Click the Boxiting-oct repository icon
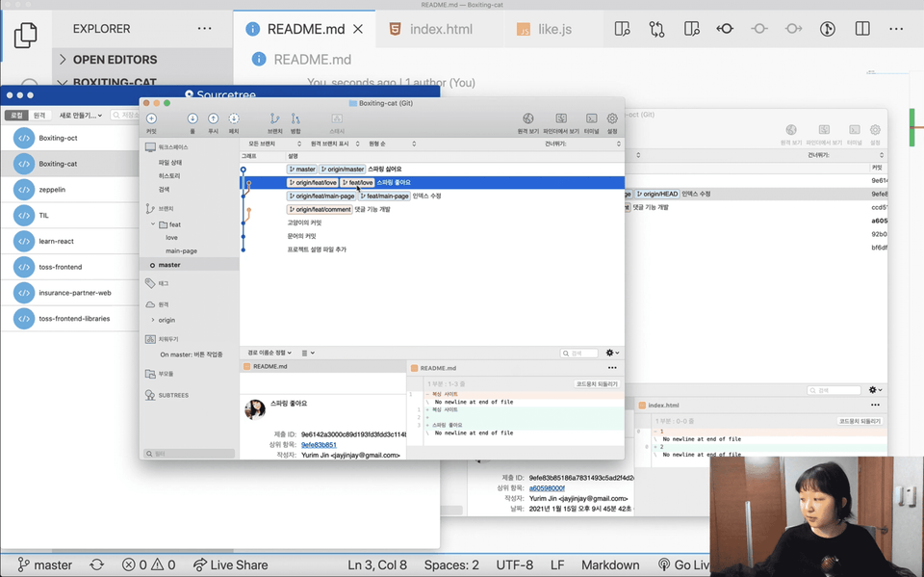 [24, 138]
